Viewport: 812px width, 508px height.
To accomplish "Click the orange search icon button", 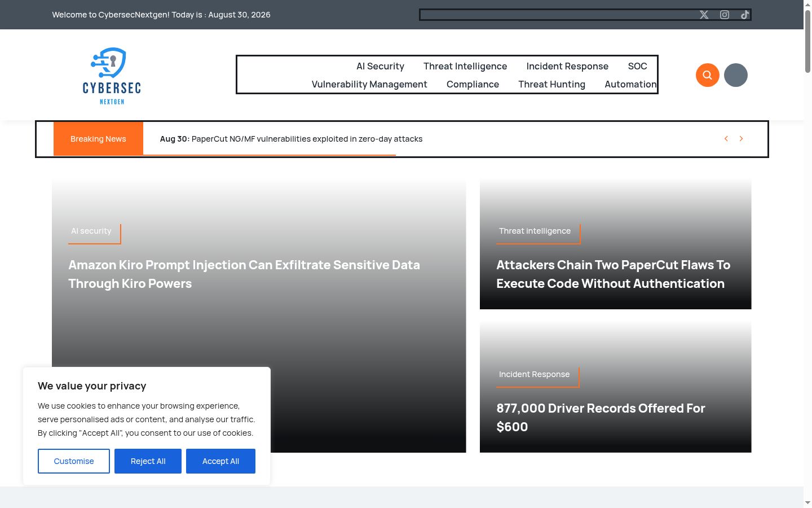I will (708, 75).
